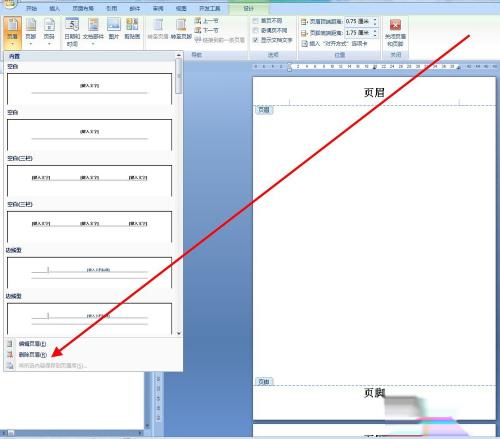Click the Picture (图片) insert icon
Viewport: 500px width, 439px height.
114,29
